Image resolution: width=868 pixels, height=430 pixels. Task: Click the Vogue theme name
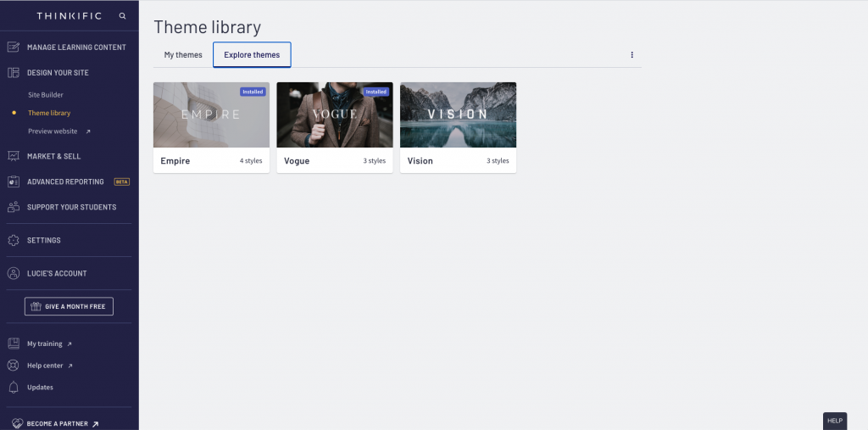(297, 160)
